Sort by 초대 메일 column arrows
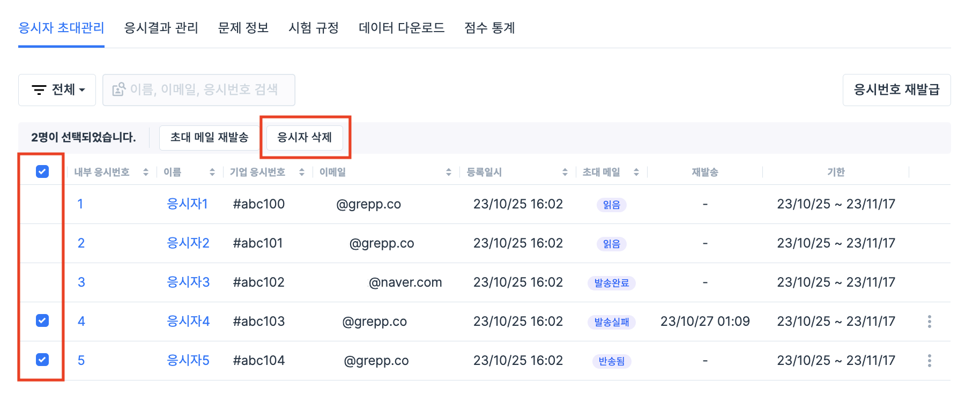The height and width of the screenshot is (418, 980). (x=636, y=172)
